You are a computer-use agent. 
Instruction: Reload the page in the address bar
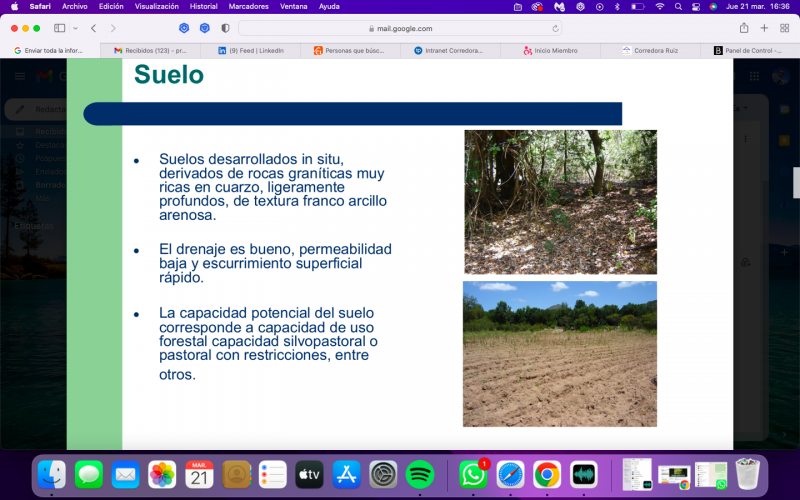point(555,29)
